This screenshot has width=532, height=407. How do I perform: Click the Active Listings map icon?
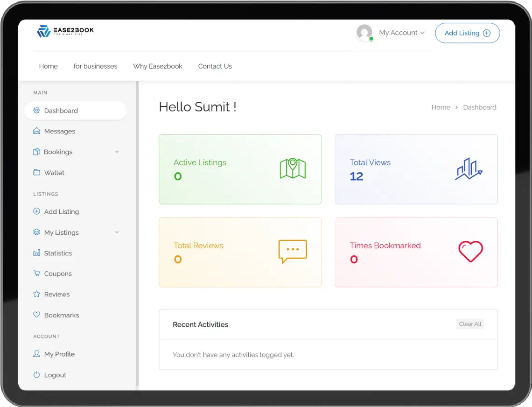pos(293,168)
